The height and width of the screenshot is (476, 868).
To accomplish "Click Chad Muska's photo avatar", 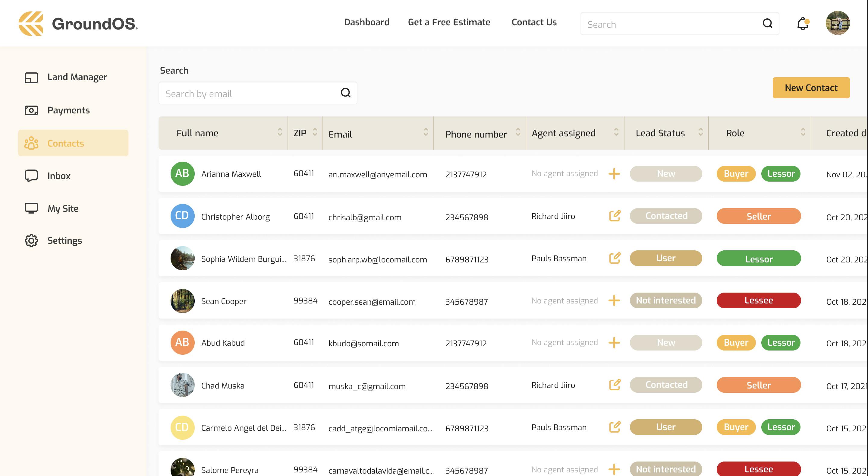I will pyautogui.click(x=182, y=385).
